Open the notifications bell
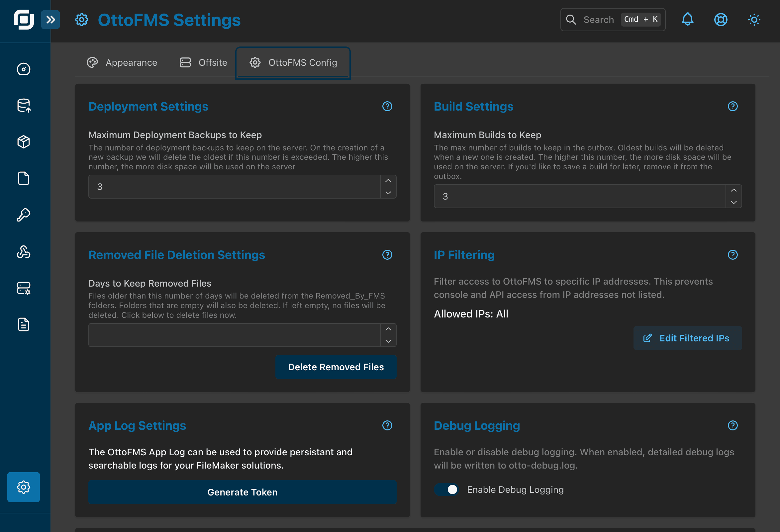 click(x=688, y=19)
